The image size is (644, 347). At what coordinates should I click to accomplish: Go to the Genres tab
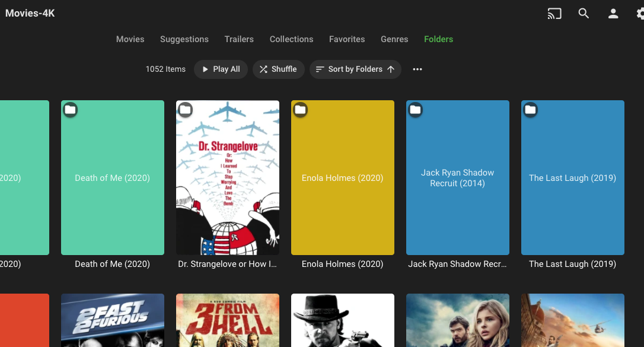[x=394, y=39]
